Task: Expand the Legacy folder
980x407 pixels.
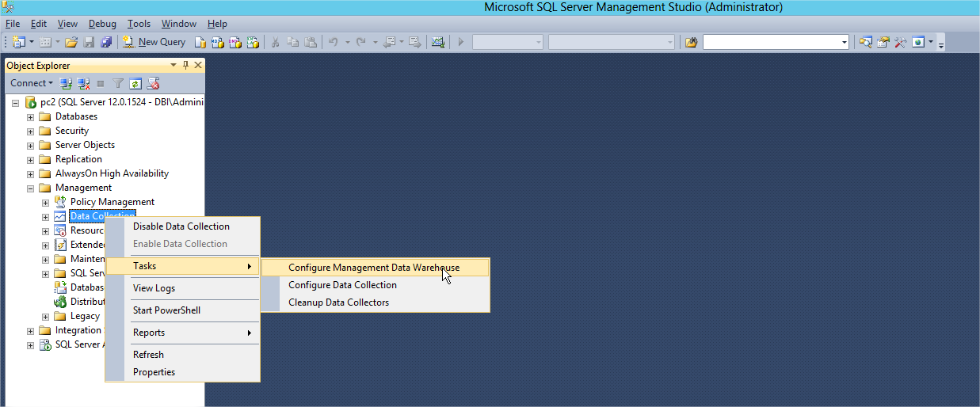Action: (x=46, y=317)
